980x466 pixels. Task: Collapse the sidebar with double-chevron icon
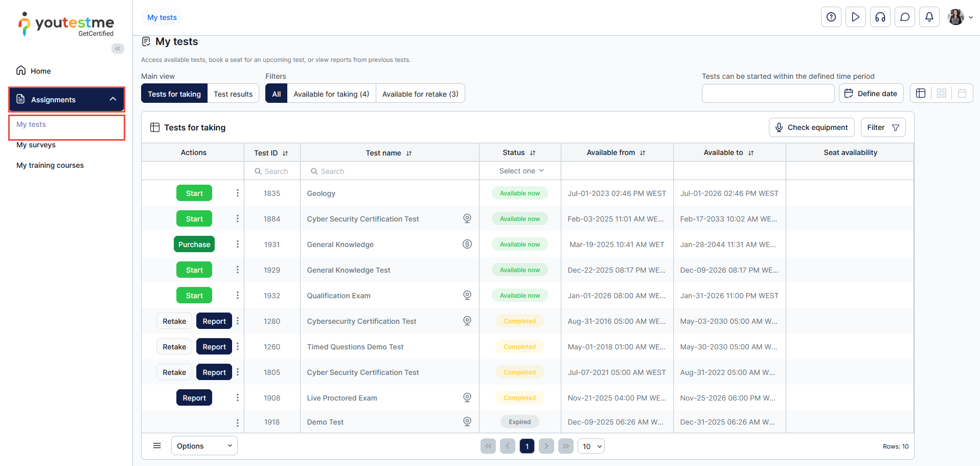(x=118, y=49)
